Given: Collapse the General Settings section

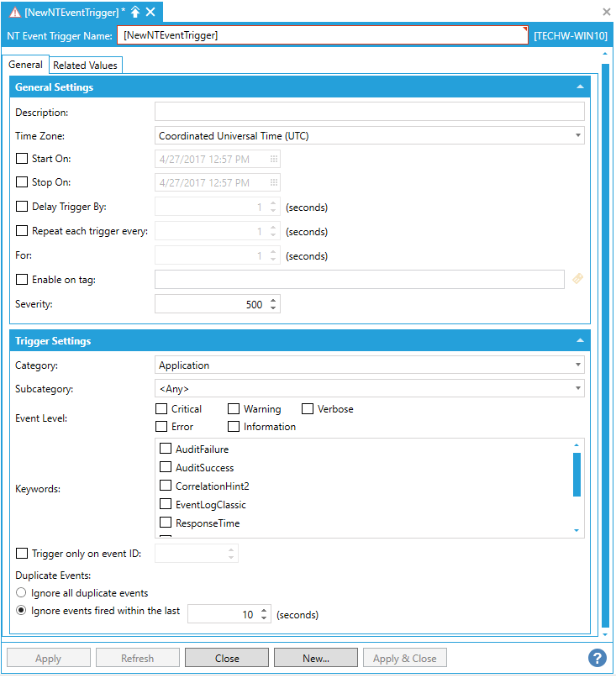Looking at the screenshot, I should point(579,87).
